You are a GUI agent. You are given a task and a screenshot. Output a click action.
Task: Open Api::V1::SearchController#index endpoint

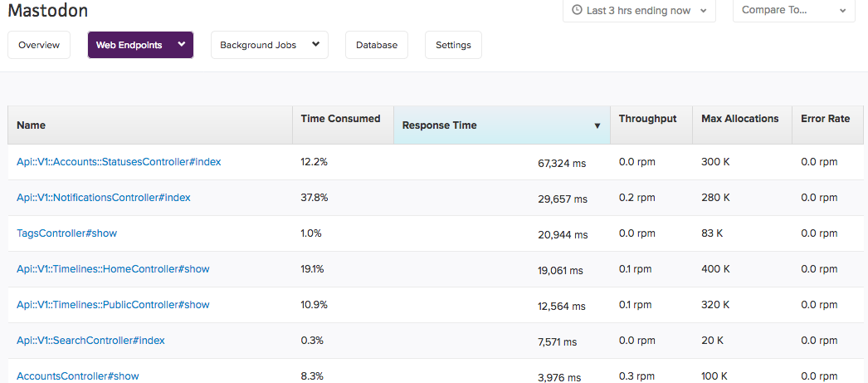point(90,341)
